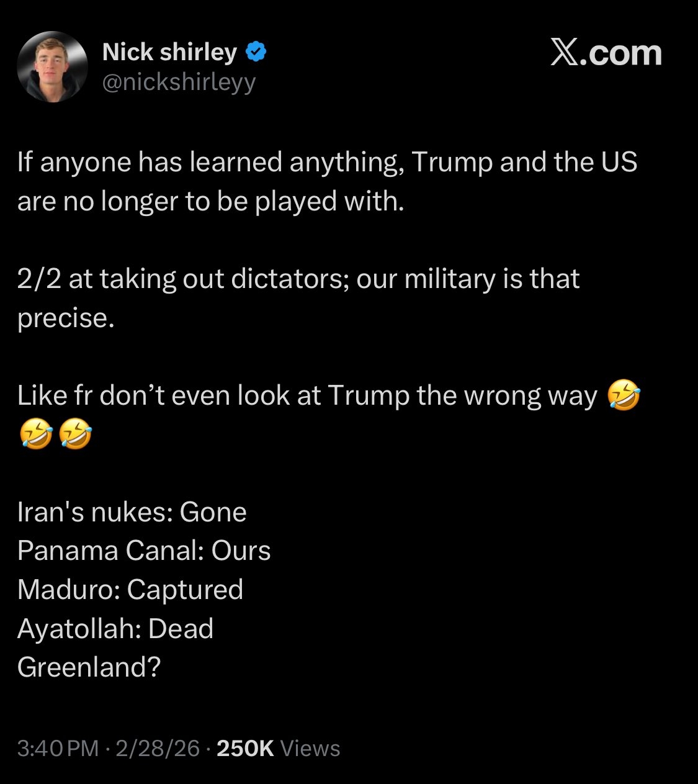
Task: Click the "Iran's nukes: Gone" line
Action: click(x=132, y=512)
